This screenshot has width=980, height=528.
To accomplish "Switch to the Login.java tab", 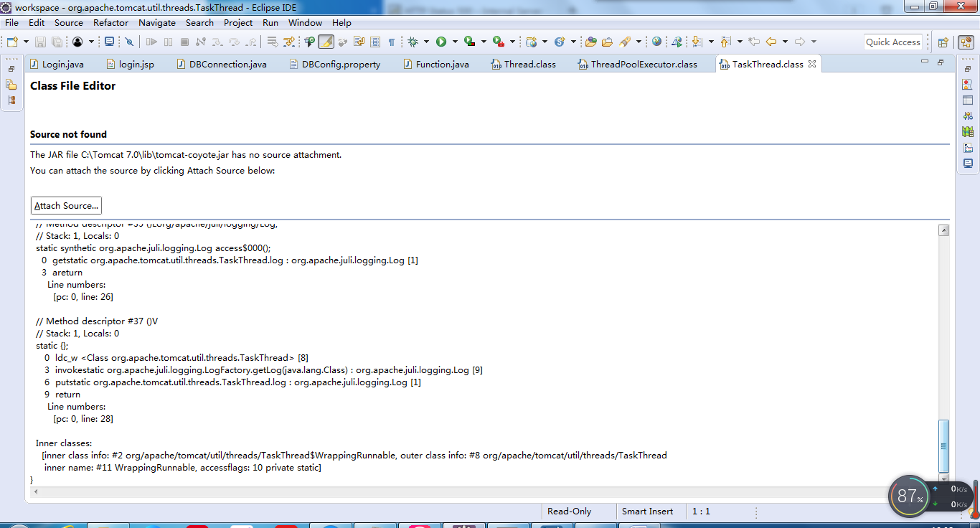I will [57, 64].
